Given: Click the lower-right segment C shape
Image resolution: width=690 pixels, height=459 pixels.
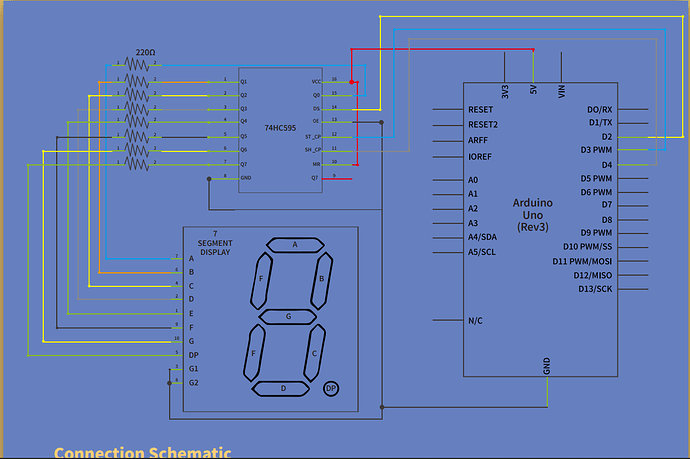Looking at the screenshot, I should click(314, 353).
